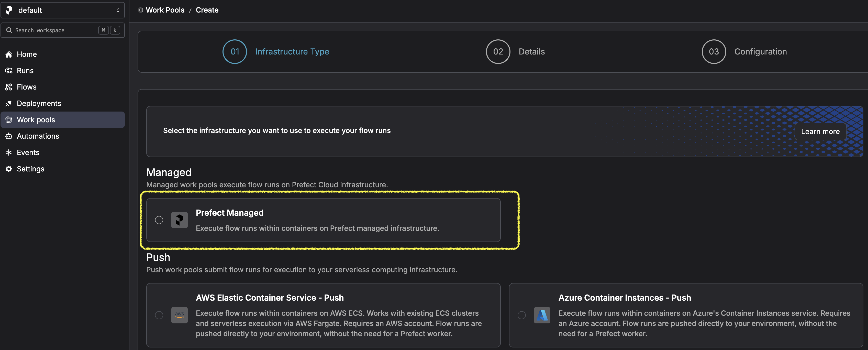Click the Deployments rocket icon
The image size is (868, 350).
tap(9, 104)
